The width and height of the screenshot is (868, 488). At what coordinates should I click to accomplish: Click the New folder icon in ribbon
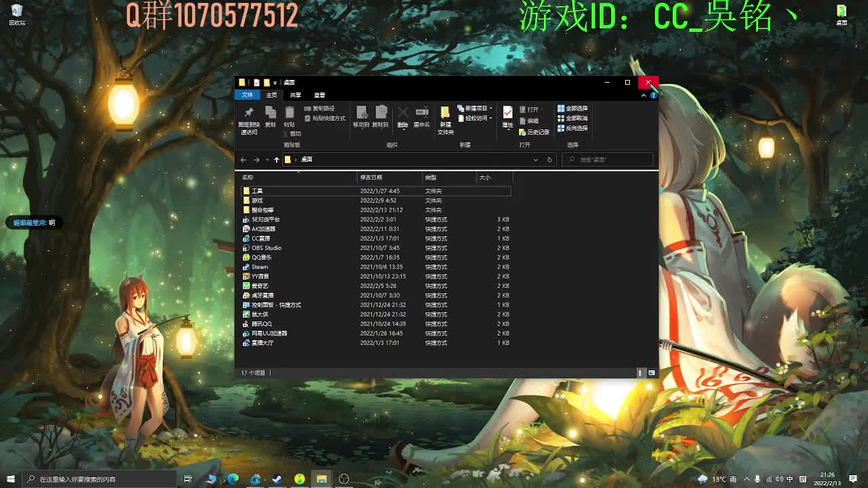[x=445, y=114]
